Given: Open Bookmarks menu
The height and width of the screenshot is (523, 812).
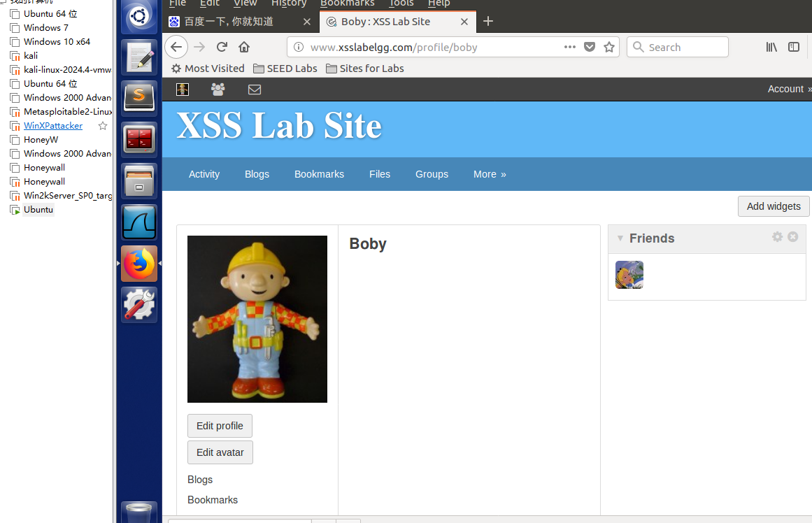Looking at the screenshot, I should [x=347, y=3].
